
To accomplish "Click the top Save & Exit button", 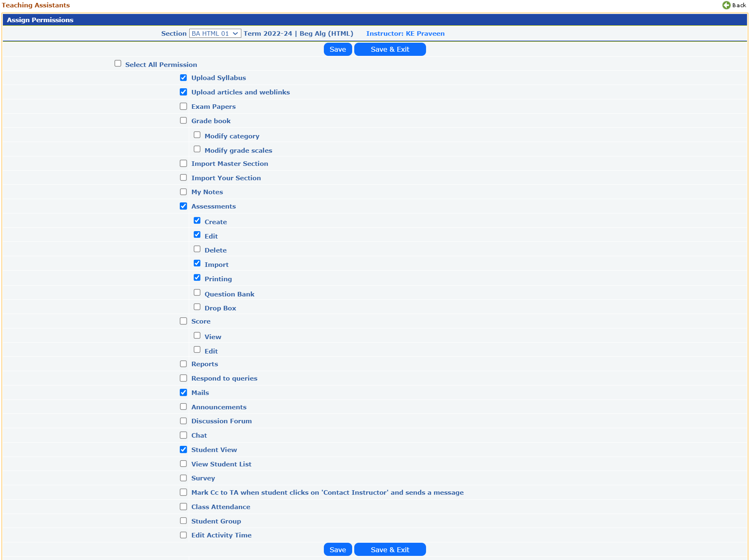I will click(390, 49).
